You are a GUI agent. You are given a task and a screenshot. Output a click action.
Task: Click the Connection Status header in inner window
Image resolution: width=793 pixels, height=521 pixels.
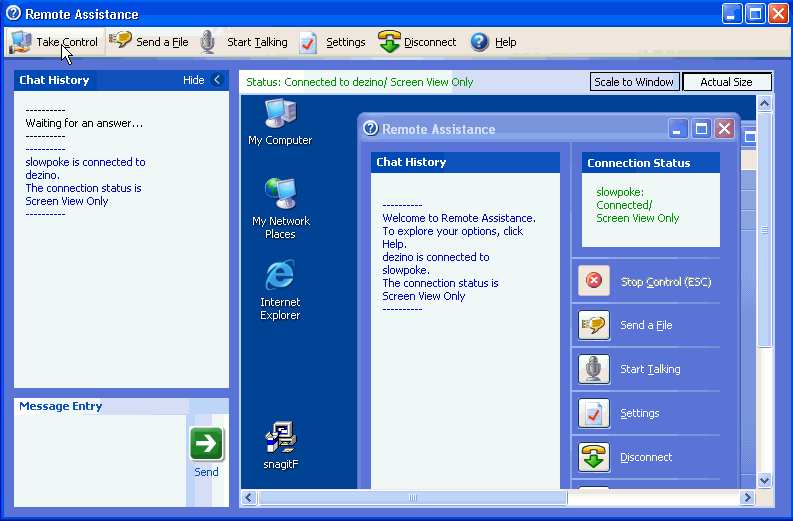(650, 163)
